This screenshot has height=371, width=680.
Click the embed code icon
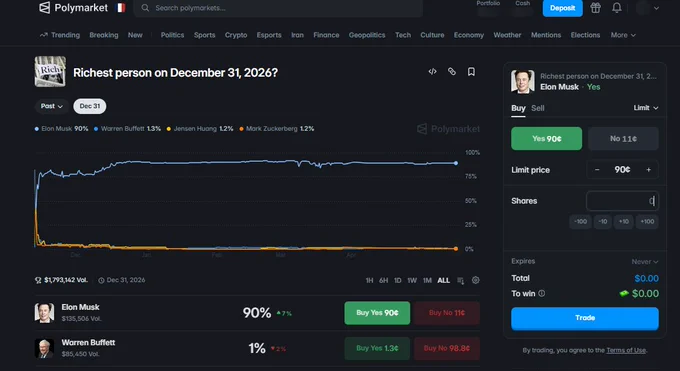click(432, 72)
